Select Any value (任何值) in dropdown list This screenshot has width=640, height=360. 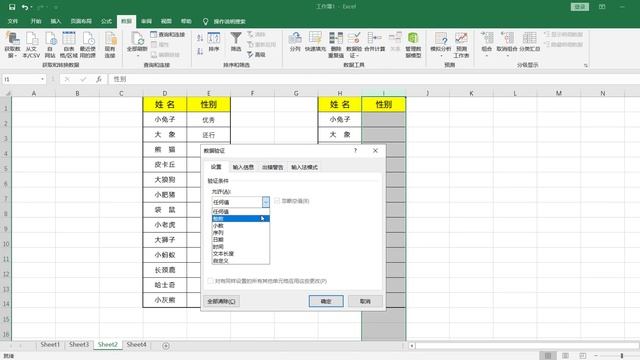click(x=240, y=211)
